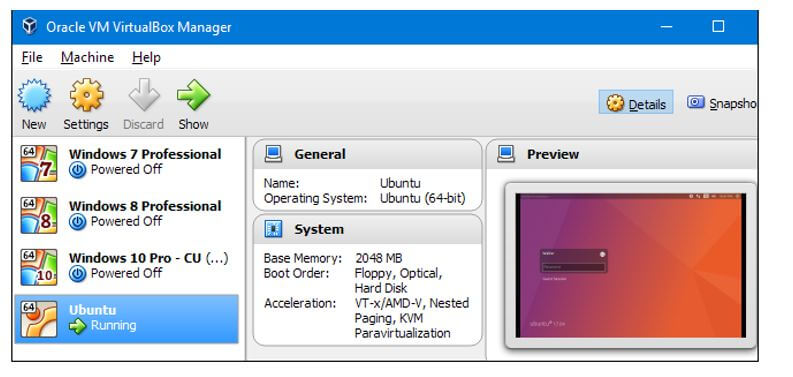Viewport: 793px width, 377px height.
Task: Click the 'Boot Order:' label
Action: [x=296, y=273]
